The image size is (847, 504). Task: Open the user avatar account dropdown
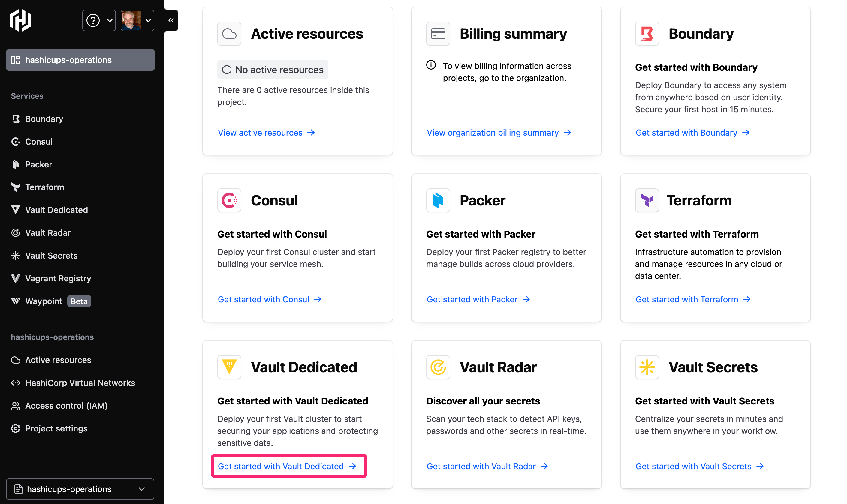[x=137, y=20]
